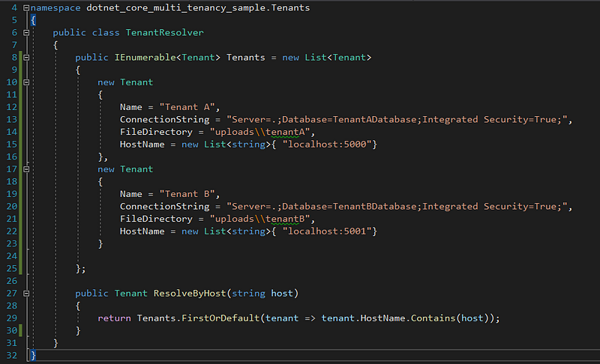This screenshot has width=600, height=364.
Task: Collapse the ResolveByHost method on line 27
Action: [x=26, y=294]
